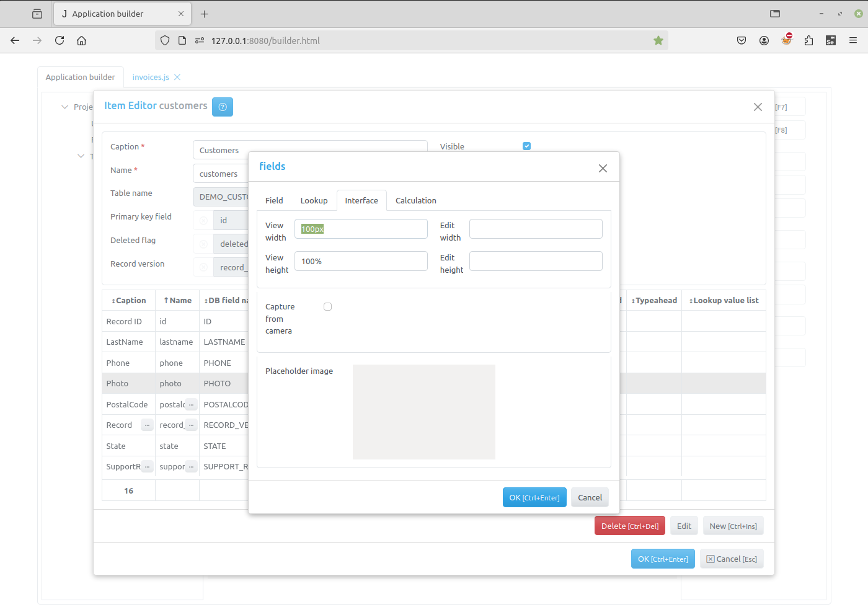Clear the Record version field via its x icon
This screenshot has height=612, width=868.
click(x=203, y=267)
